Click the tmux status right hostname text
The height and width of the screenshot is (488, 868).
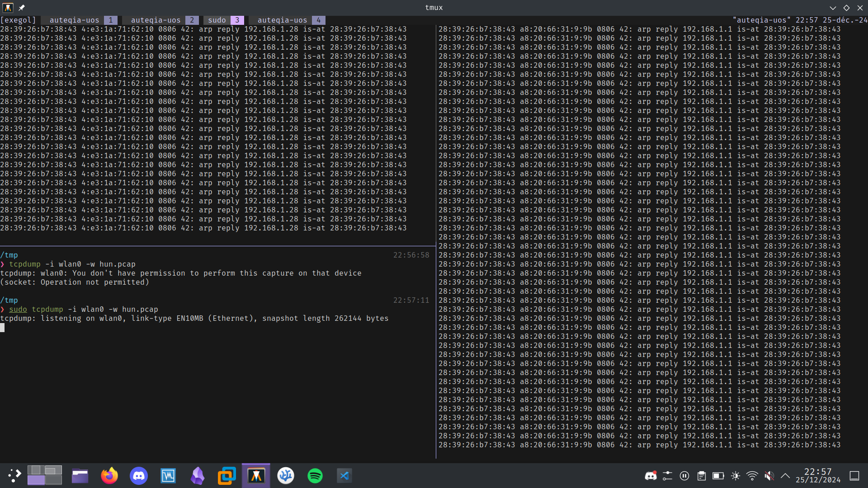(x=762, y=20)
